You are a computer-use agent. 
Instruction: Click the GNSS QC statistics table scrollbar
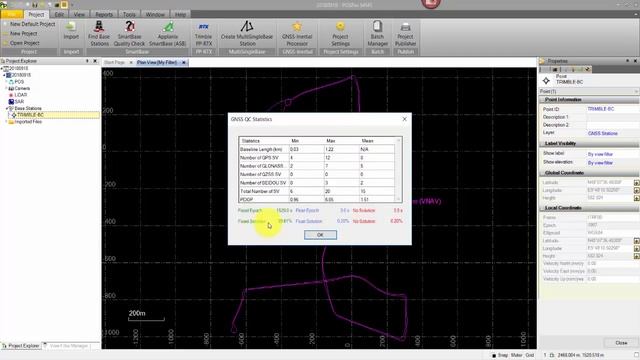click(x=398, y=169)
